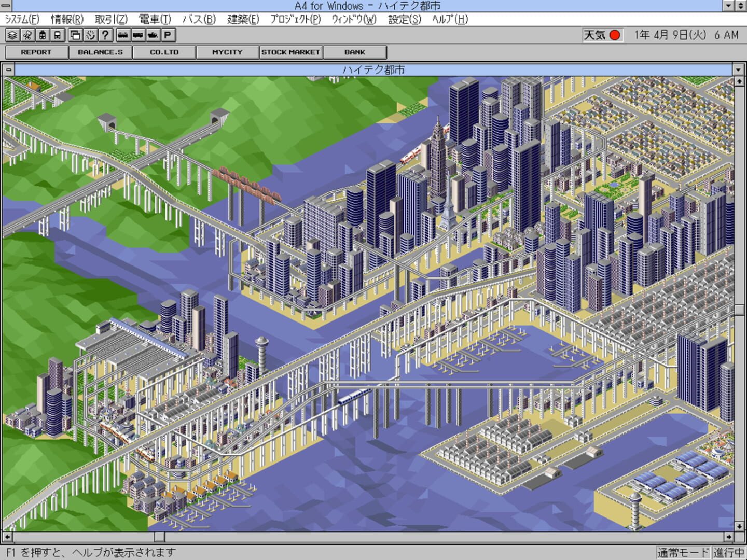
Task: Click the clock speed icon in the toolbar
Action: tap(92, 36)
